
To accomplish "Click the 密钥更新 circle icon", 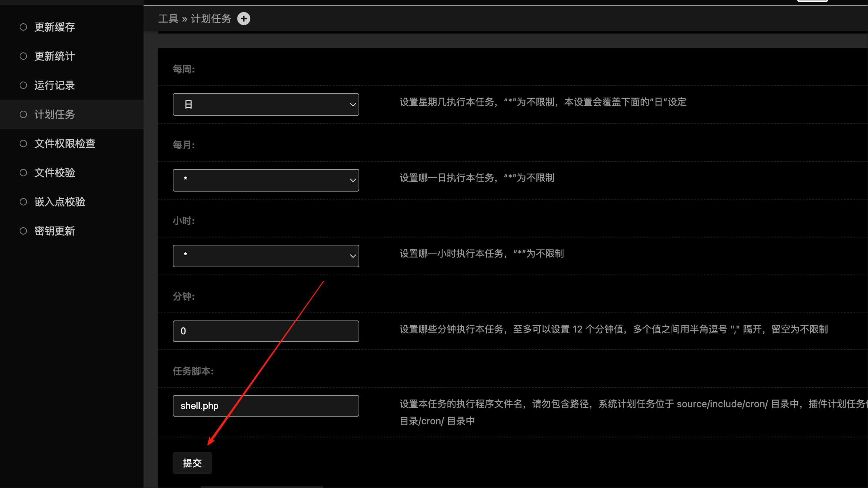I will click(x=23, y=231).
